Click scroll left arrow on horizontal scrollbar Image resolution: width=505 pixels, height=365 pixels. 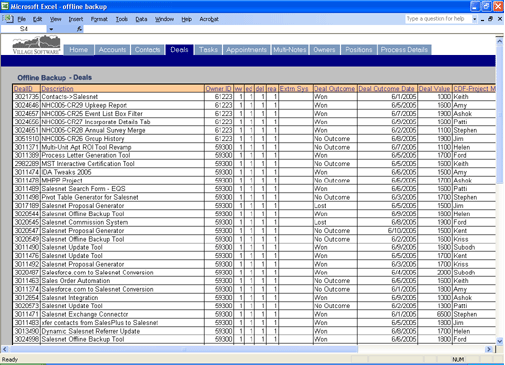[5, 349]
